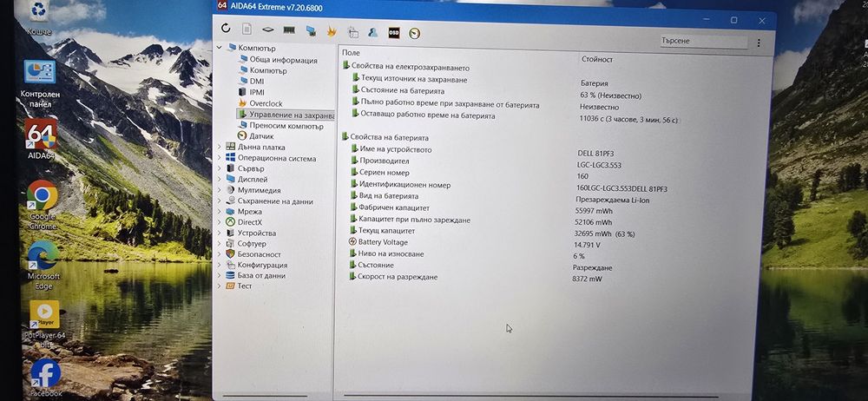Image resolution: width=868 pixels, height=401 pixels.
Task: Select the Оставащо работно време на батерията row
Action: (427, 115)
